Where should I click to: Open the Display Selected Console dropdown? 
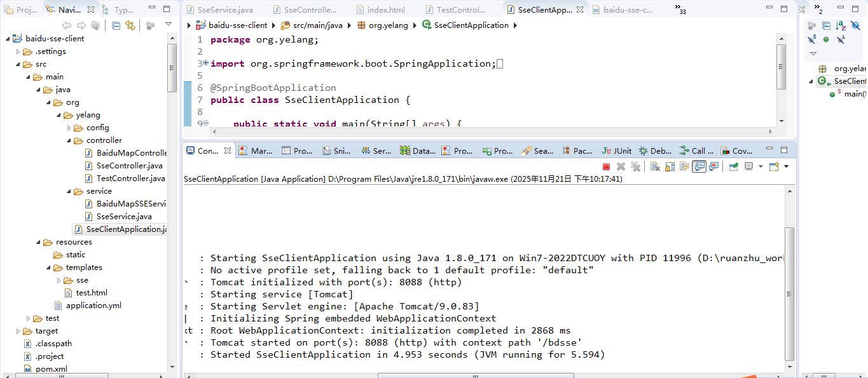point(761,166)
